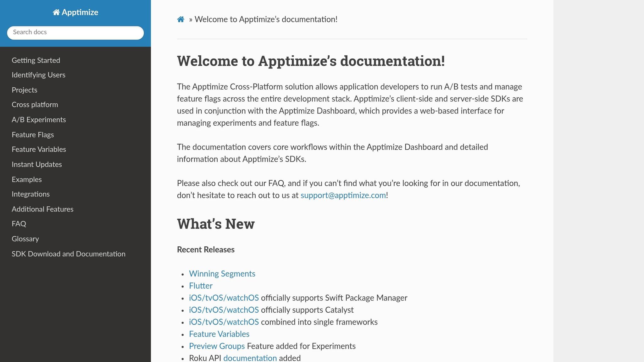Open the Preview Groups link
The height and width of the screenshot is (362, 644).
[x=217, y=346]
